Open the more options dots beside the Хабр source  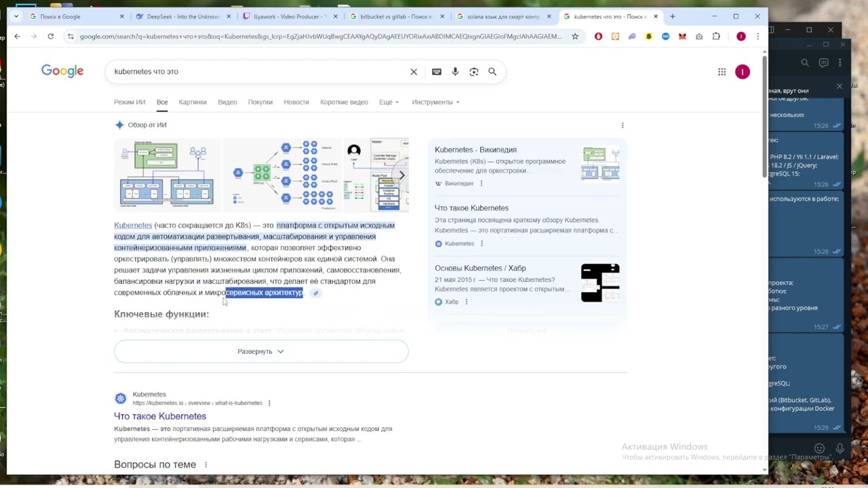click(x=467, y=302)
